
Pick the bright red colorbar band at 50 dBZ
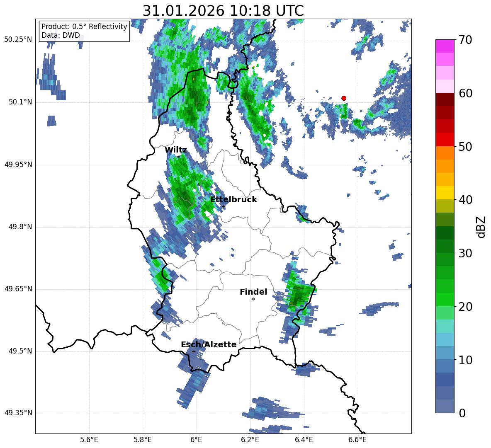[445, 140]
